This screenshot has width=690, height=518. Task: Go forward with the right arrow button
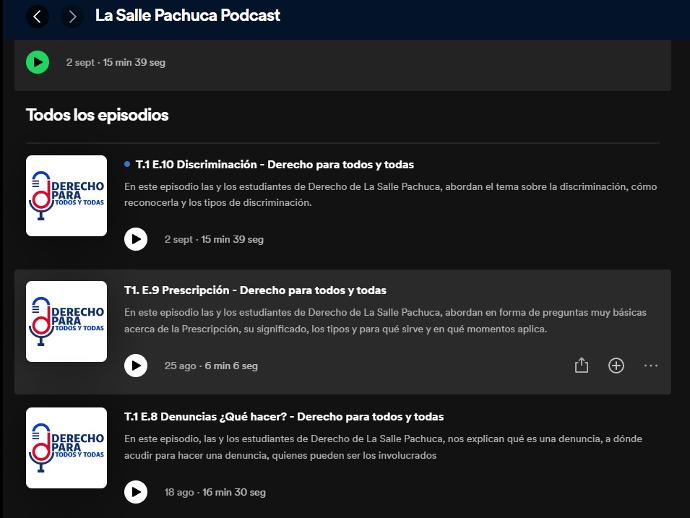click(x=72, y=17)
